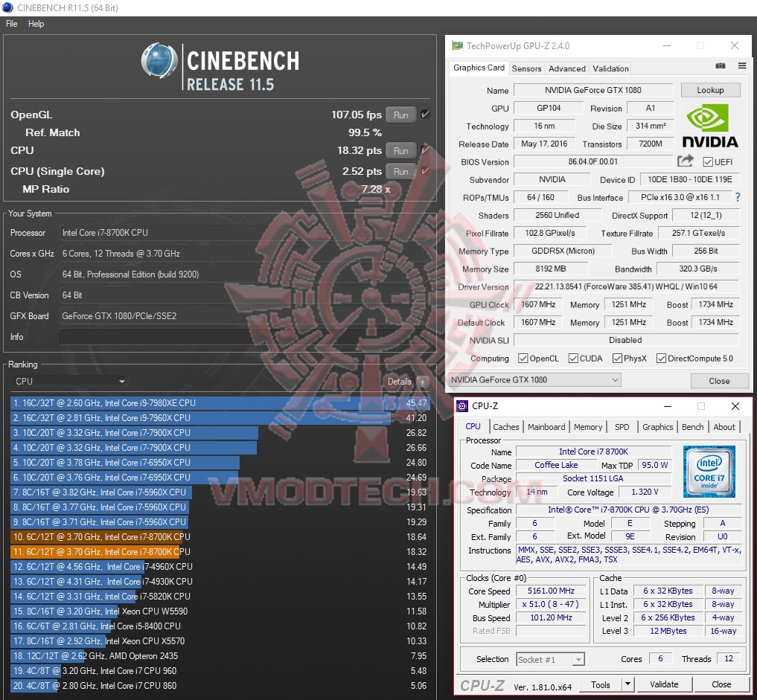Switch to the GPU-Z Advanced tab
The height and width of the screenshot is (700, 757).
(x=566, y=68)
